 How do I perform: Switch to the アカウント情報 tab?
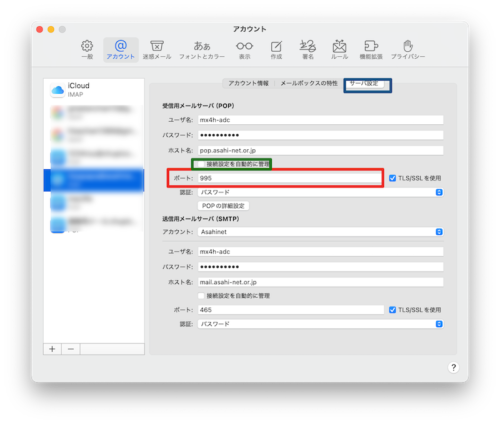(x=248, y=83)
